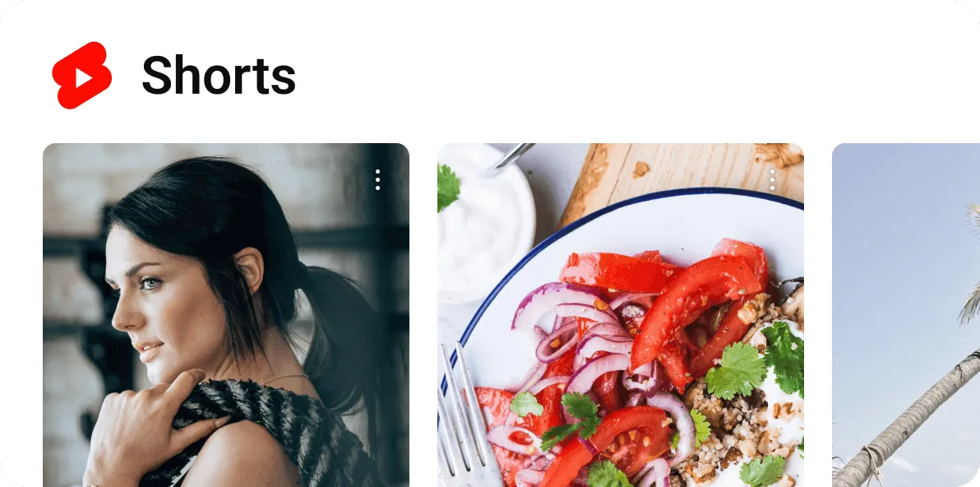This screenshot has width=980, height=487.
Task: Click the white play triangle inside the Shorts logo
Action: pos(82,77)
